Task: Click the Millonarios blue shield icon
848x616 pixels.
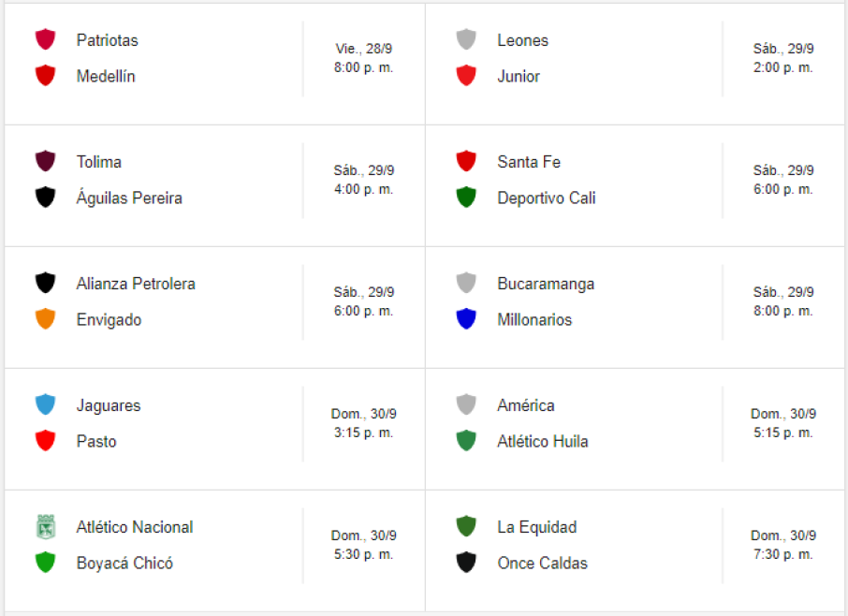Action: [465, 319]
